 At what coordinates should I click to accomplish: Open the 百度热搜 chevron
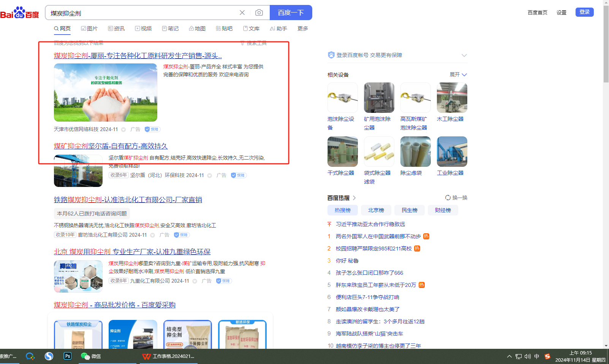pyautogui.click(x=354, y=198)
